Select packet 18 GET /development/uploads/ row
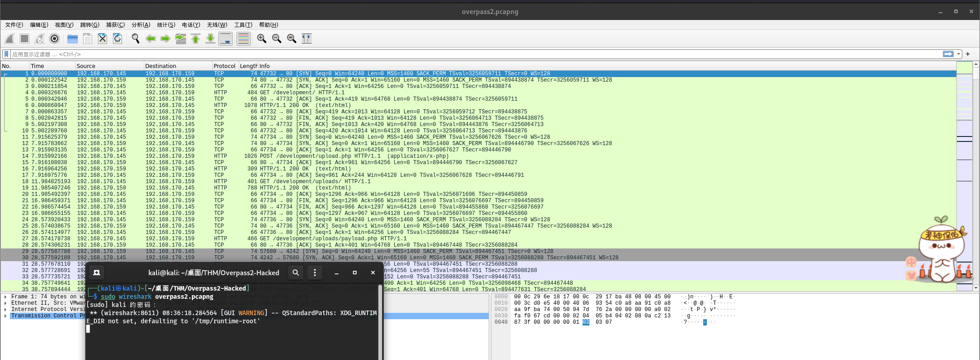The height and width of the screenshot is (360, 980). pyautogui.click(x=479, y=181)
